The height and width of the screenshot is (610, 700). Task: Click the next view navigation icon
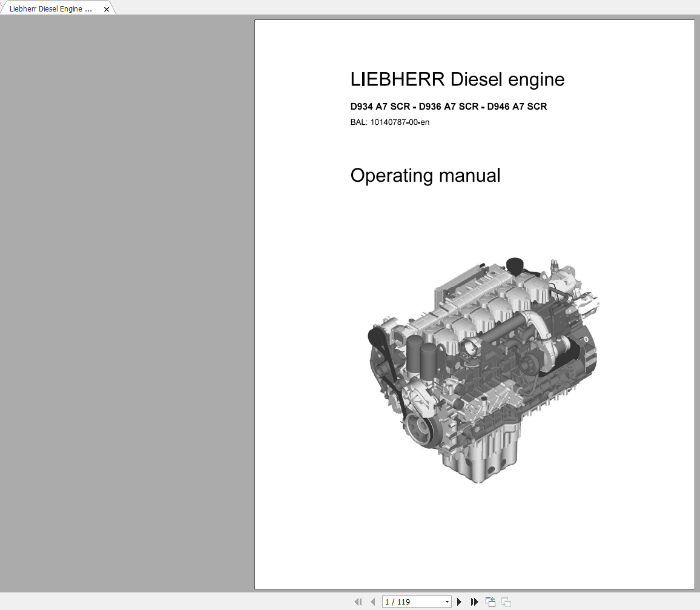[x=506, y=602]
